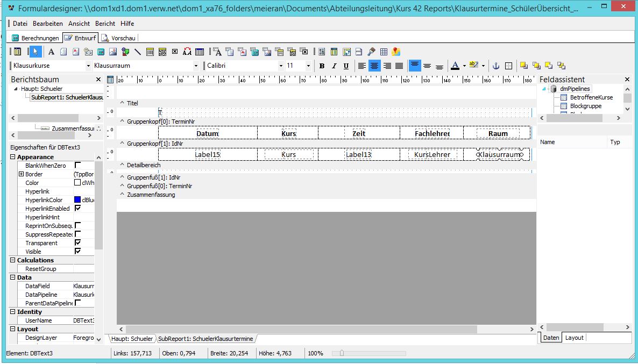Viewport: 638px width, 364px height.
Task: Open the Ansicht menu
Action: pyautogui.click(x=79, y=24)
